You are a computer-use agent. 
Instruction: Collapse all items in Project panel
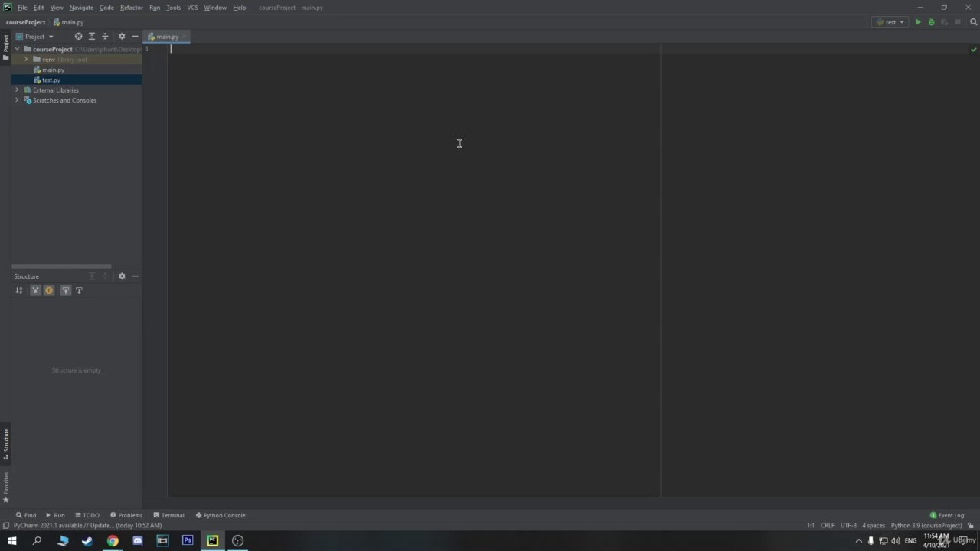click(x=105, y=37)
